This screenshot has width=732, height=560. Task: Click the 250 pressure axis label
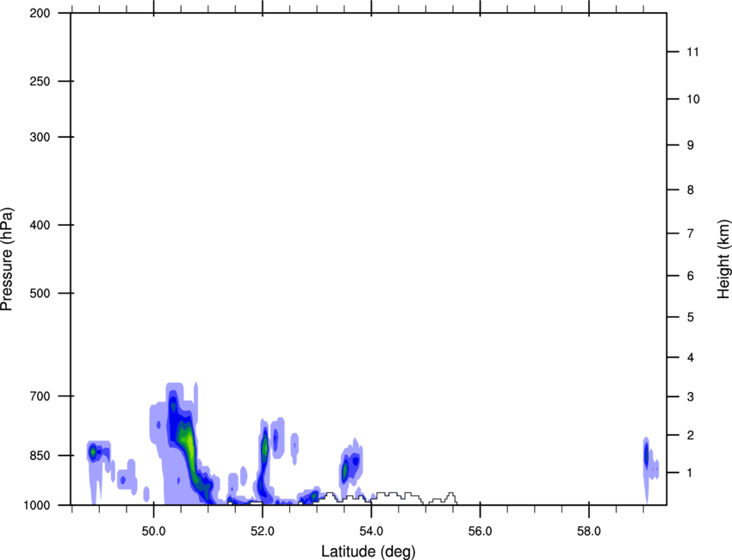tap(40, 81)
